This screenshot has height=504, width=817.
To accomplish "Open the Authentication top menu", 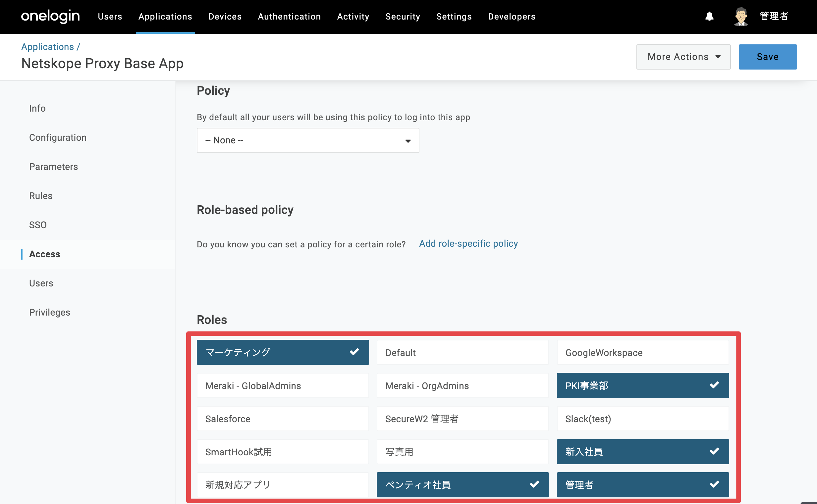I will (290, 17).
